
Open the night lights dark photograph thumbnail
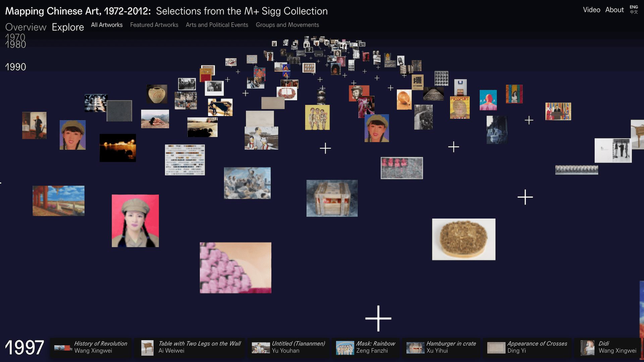pos(118,148)
